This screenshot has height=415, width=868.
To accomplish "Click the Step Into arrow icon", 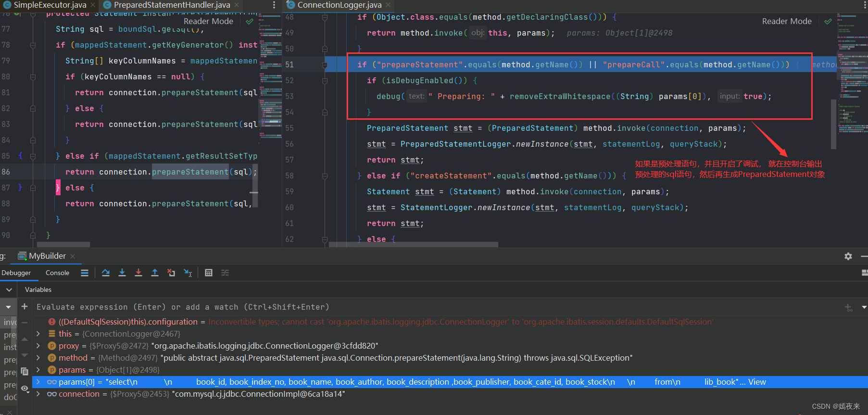I will point(122,273).
